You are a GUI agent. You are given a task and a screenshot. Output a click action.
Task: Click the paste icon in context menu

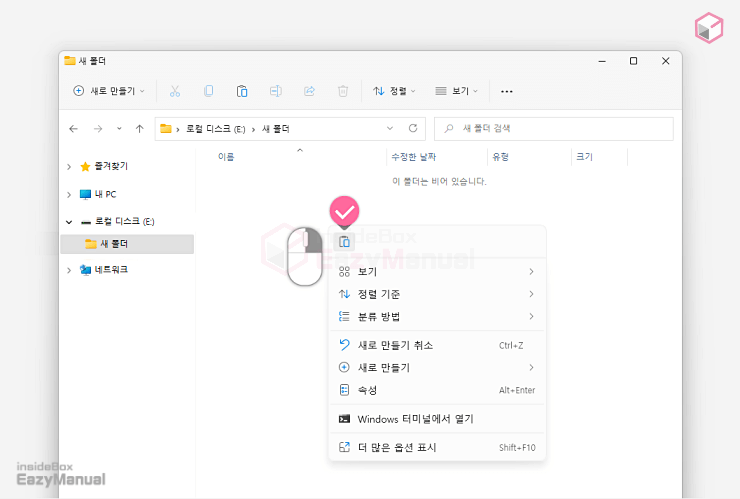click(x=345, y=242)
